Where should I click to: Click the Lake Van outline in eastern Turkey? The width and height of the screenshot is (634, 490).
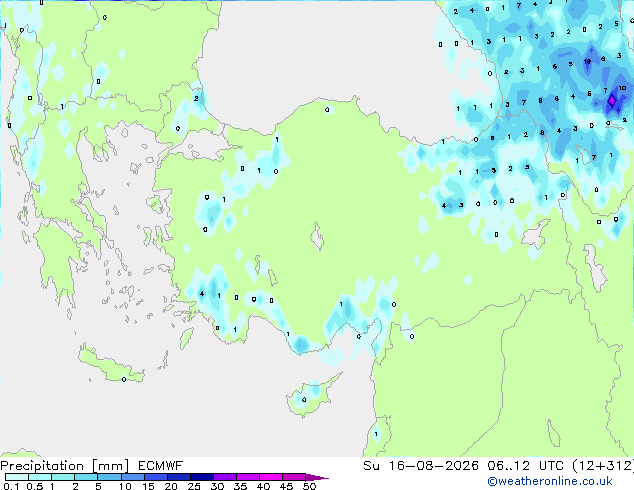[536, 233]
